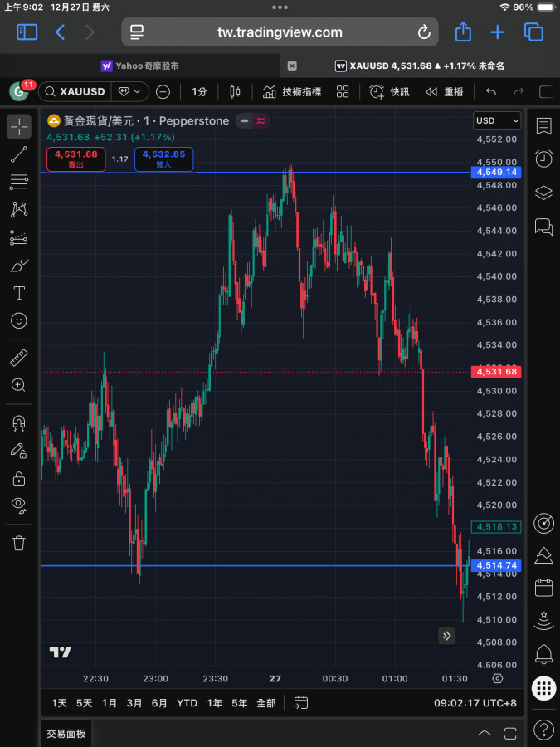Screen dimensions: 560x747
Task: Remove drawings with the trash icon
Action: coord(19,543)
